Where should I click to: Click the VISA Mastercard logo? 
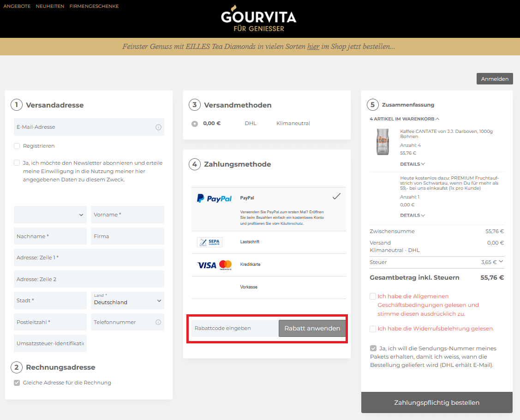tap(214, 265)
